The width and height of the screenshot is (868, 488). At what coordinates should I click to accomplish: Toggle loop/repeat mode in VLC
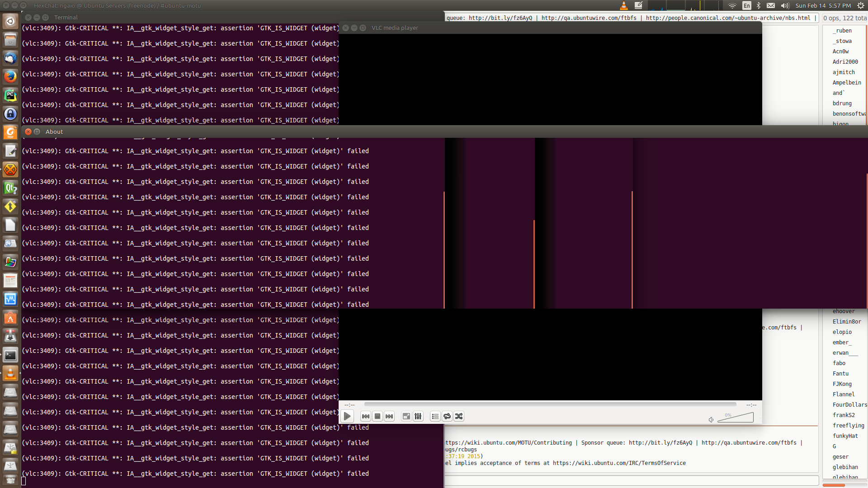[447, 416]
